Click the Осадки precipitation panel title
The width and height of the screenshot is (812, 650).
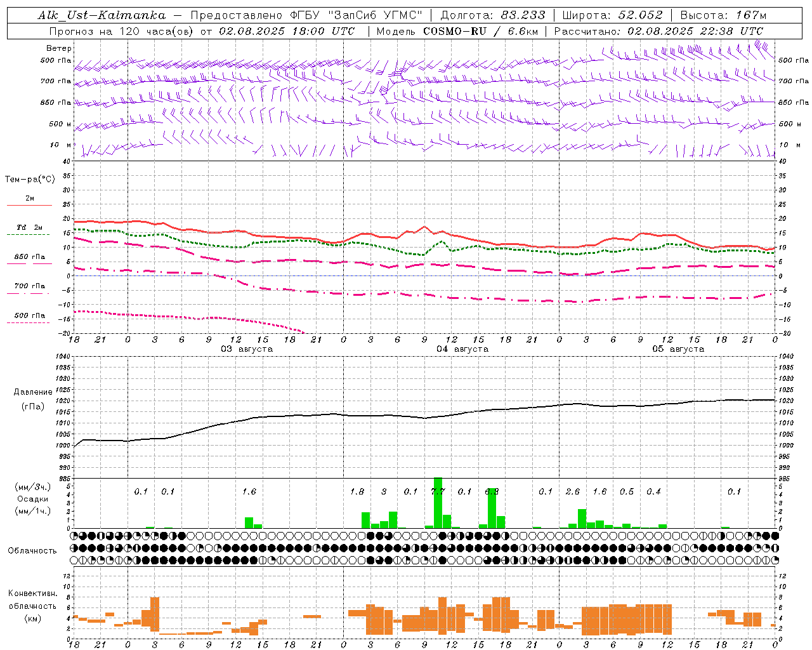[x=33, y=499]
